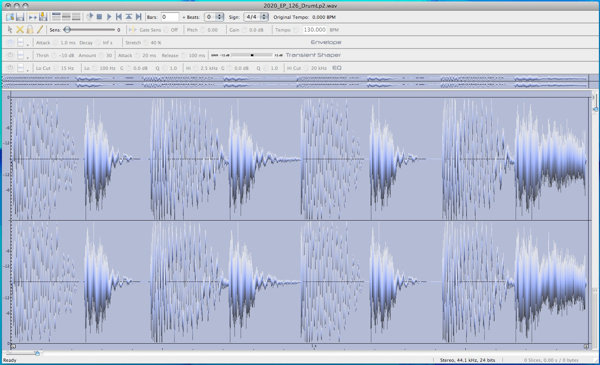Click the right locator marker under the waveform
600x365 pixels.
586,347
